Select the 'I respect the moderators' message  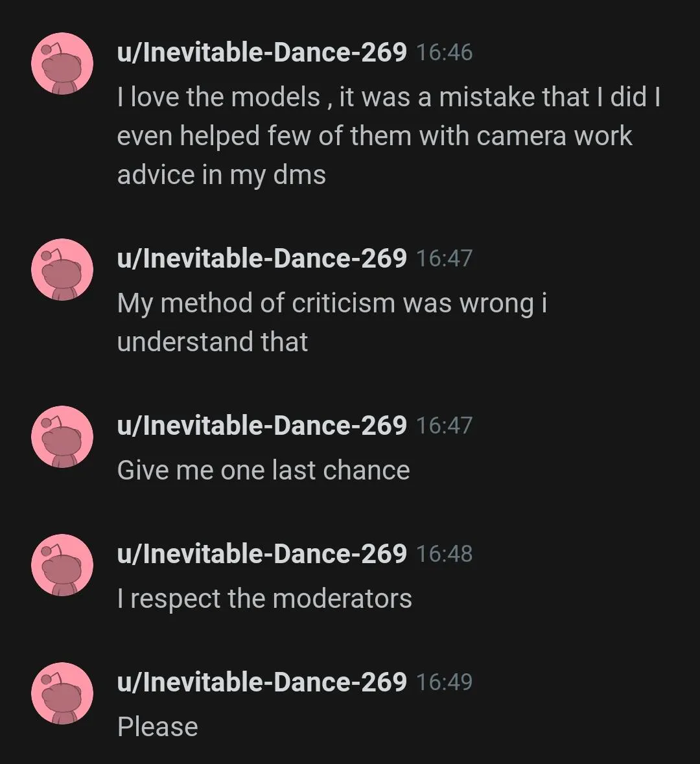(x=264, y=599)
